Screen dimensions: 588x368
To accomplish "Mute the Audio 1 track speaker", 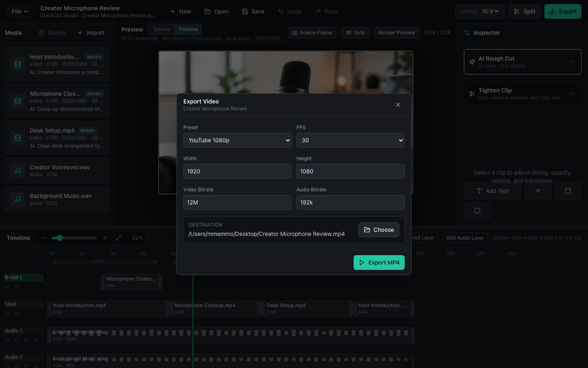I will click(x=8, y=340).
